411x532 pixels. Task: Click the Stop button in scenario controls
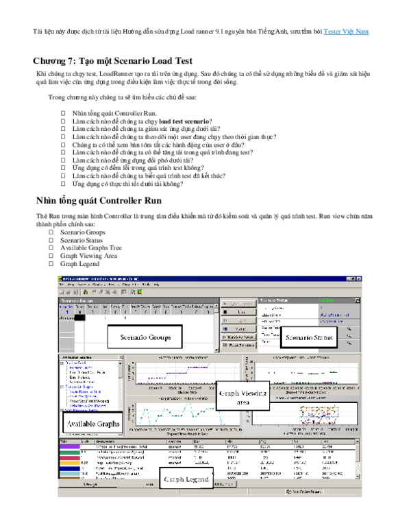(x=238, y=312)
